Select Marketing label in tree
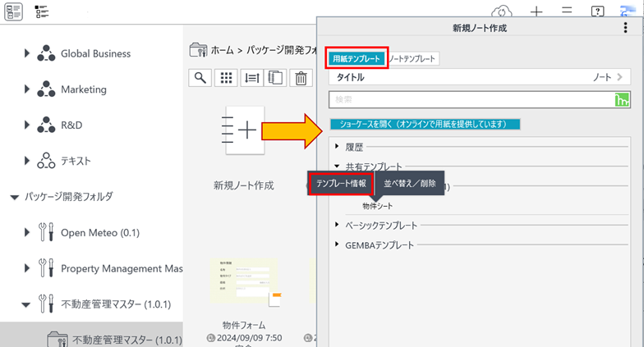 point(84,89)
